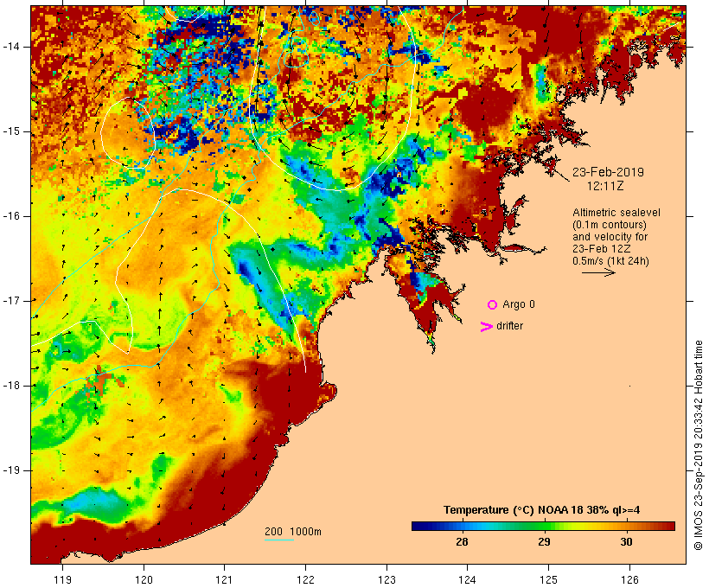The width and height of the screenshot is (709, 588).
Task: Click the '29' color bar tick label
Action: point(544,542)
